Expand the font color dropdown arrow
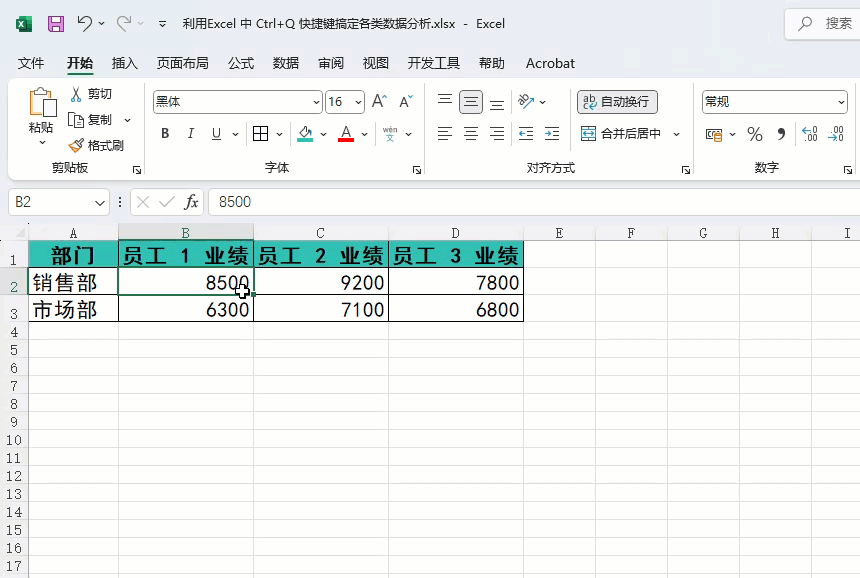This screenshot has width=860, height=578. [364, 134]
